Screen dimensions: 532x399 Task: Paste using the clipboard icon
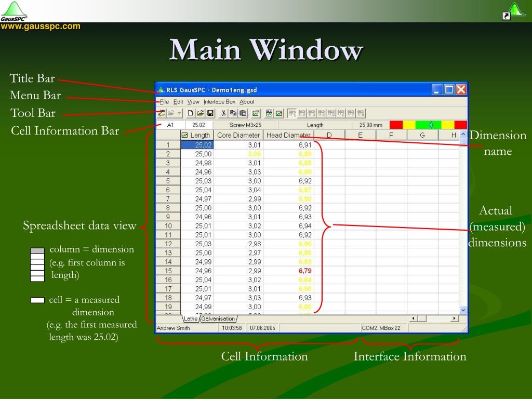click(x=243, y=113)
